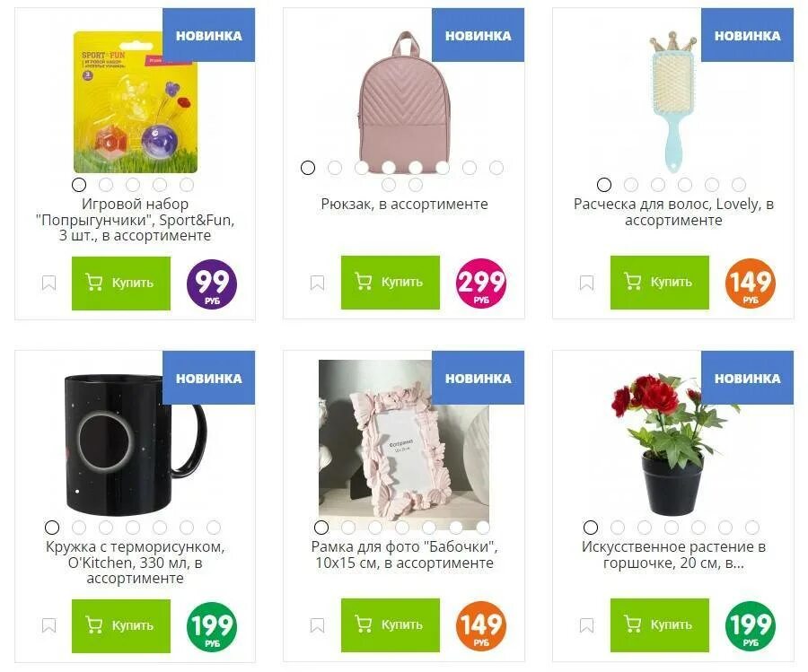The height and width of the screenshot is (672, 808).
Task: Open Рамка для фото "Бабочки" title link
Action: [405, 554]
